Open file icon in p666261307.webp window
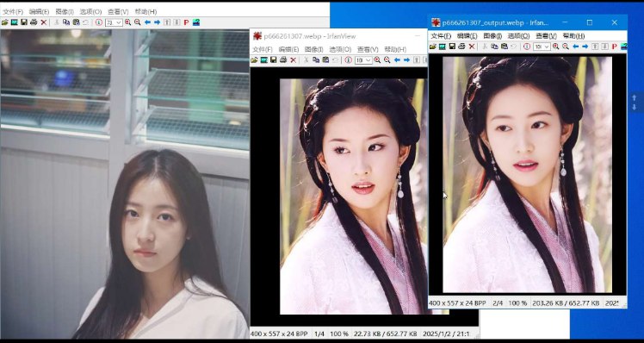 tap(254, 60)
